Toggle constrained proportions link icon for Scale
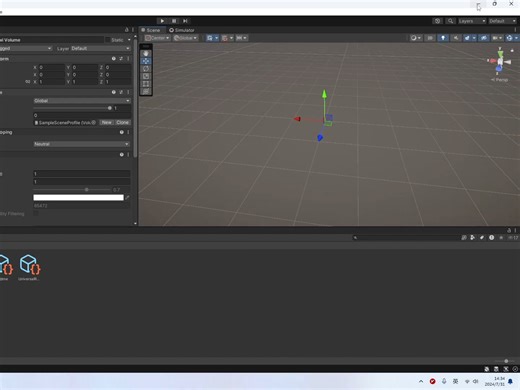The image size is (520, 390). coord(28,82)
